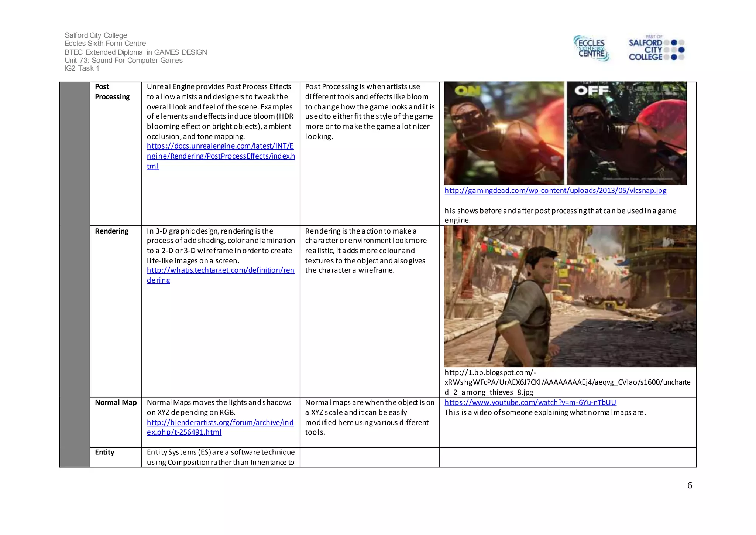Click the 'Entity' row heading
The width and height of the screenshot is (756, 535).
click(x=104, y=453)
